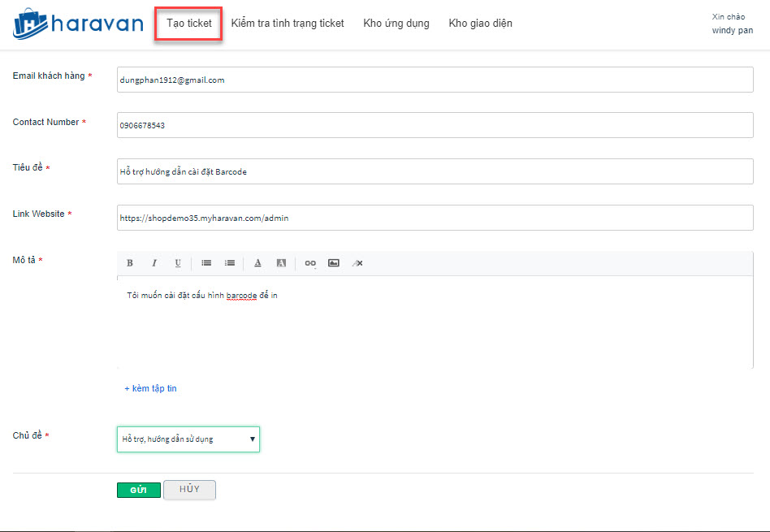Insert a hyperlink via link icon
Viewport: 770px width, 532px height.
(x=309, y=263)
